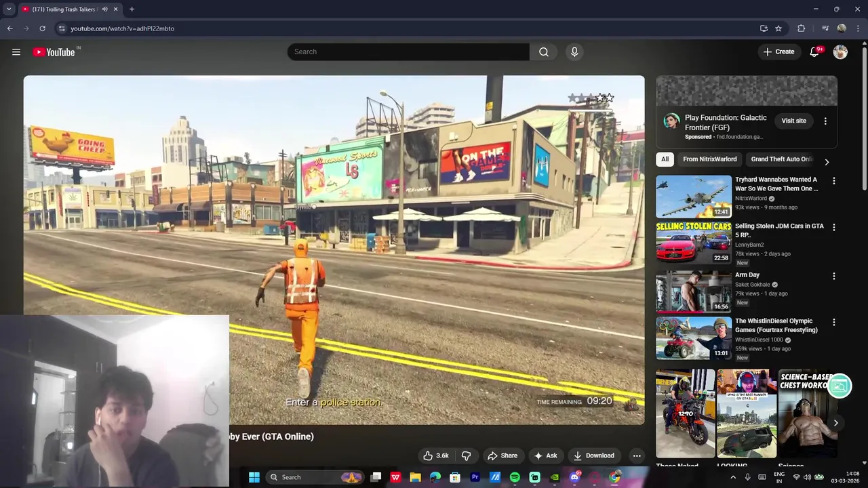Dislike the video with thumbs down
868x488 pixels.
[466, 456]
